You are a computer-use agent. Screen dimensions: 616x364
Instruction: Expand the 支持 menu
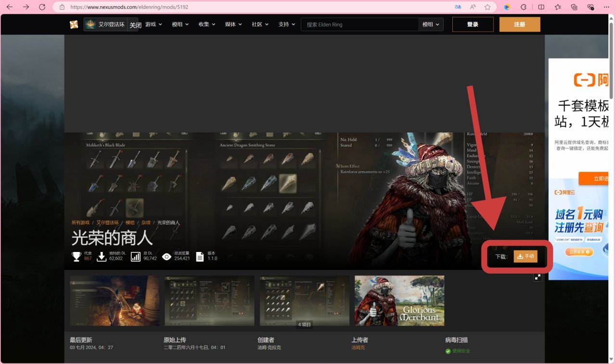(287, 25)
